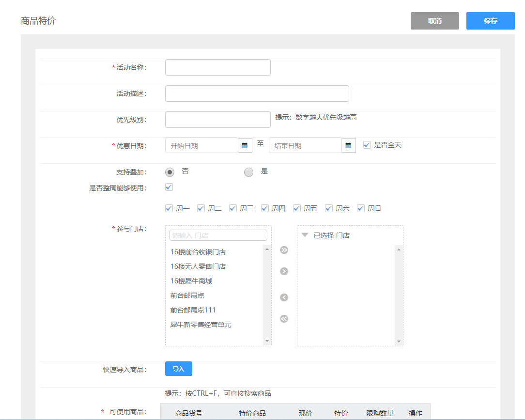Click the 请输入 门店 search box
The width and height of the screenshot is (525, 420).
pos(218,235)
